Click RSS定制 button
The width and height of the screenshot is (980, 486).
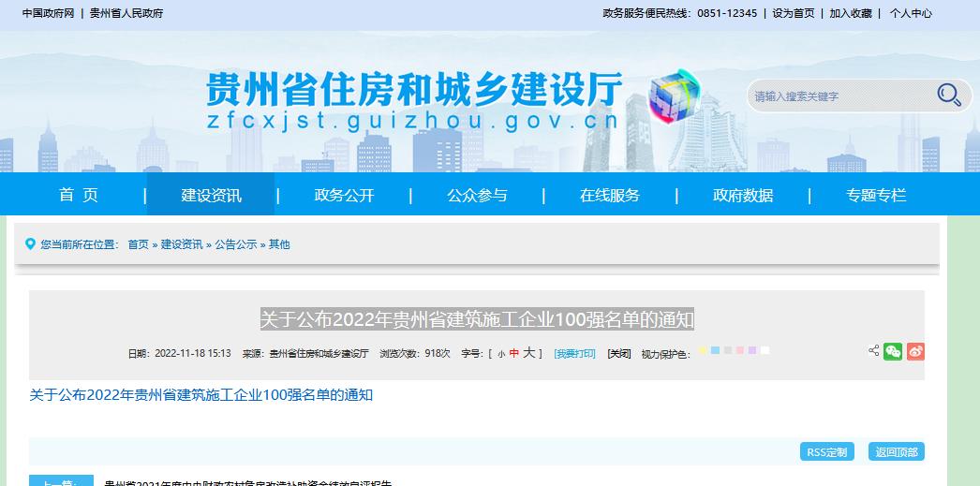(827, 451)
